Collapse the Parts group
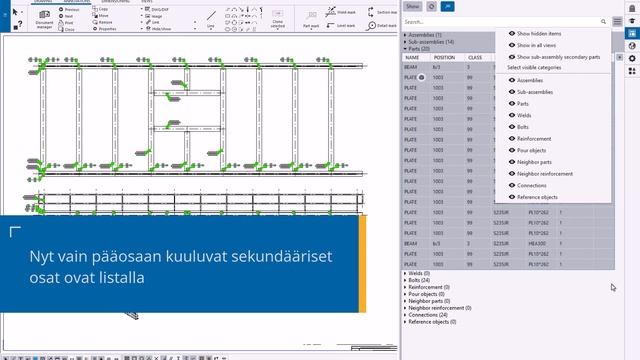 tap(405, 49)
